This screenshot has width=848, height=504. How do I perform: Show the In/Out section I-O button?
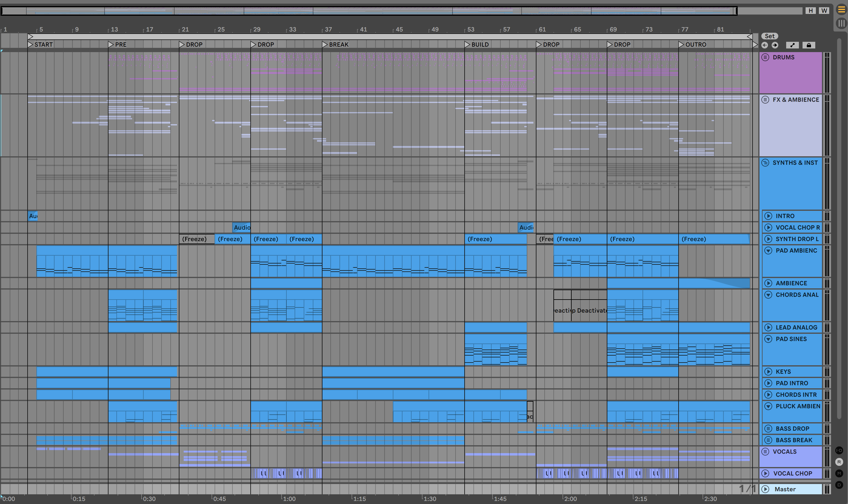[839, 450]
